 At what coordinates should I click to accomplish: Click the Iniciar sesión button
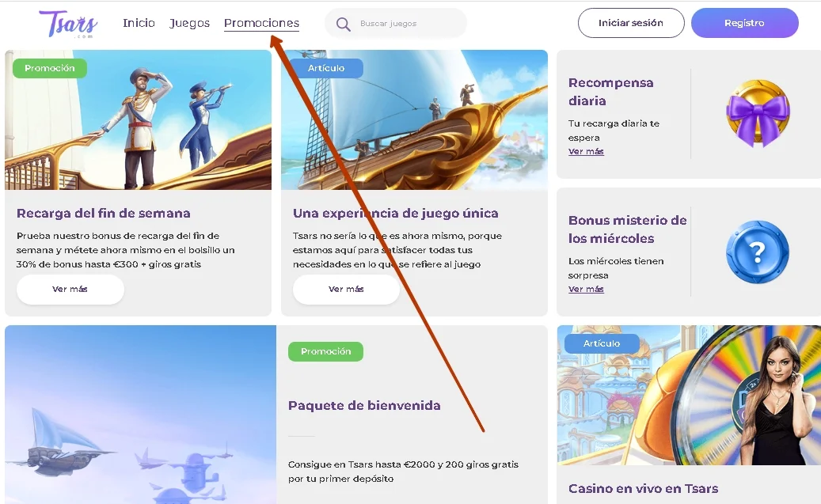[x=631, y=23]
